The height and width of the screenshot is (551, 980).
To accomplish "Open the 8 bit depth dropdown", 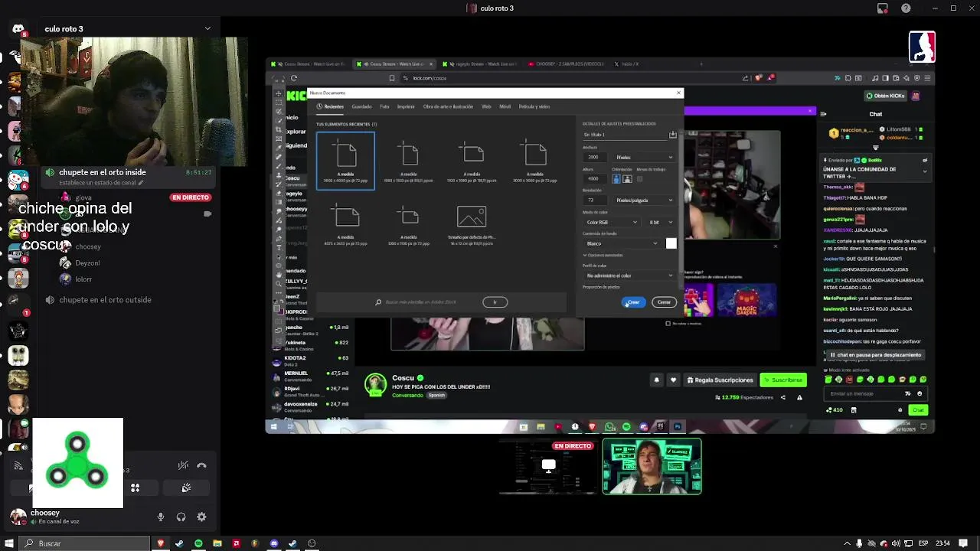I will point(660,222).
